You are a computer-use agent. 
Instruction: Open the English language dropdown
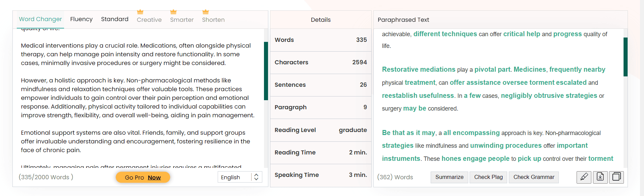235,177
